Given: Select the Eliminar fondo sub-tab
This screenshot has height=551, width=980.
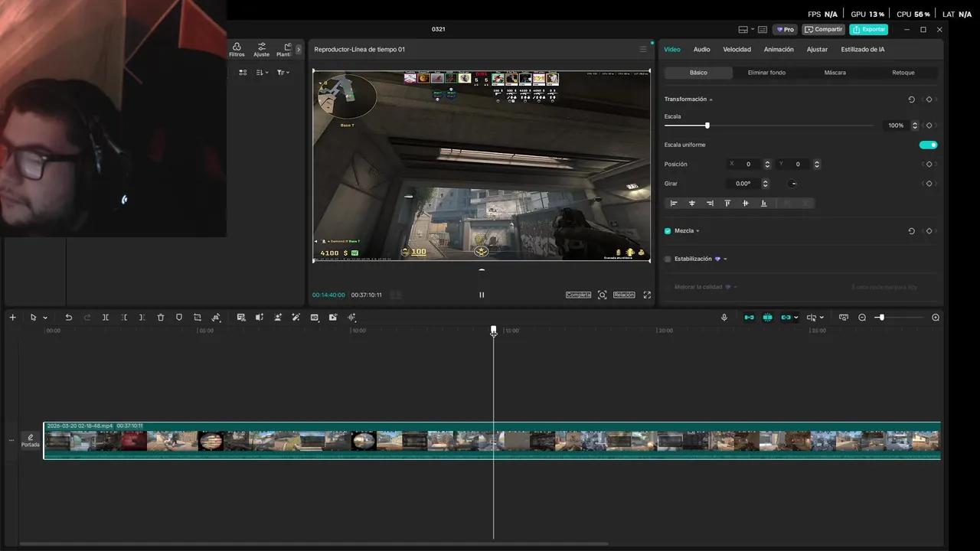Looking at the screenshot, I should click(766, 73).
